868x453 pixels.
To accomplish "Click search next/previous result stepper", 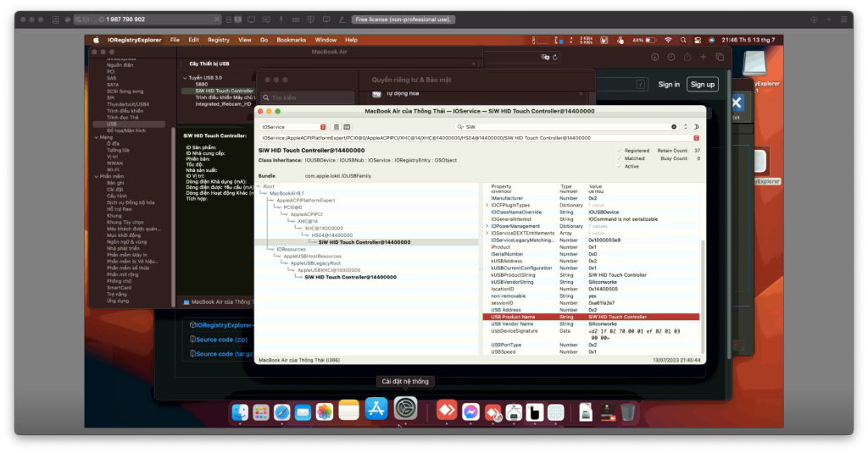I will tap(685, 127).
